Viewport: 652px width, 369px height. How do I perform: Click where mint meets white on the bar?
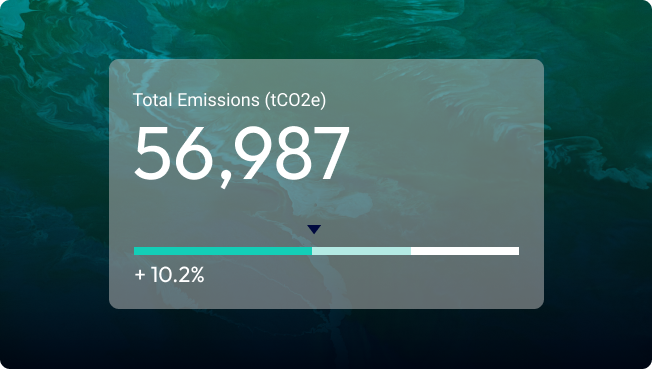[411, 251]
